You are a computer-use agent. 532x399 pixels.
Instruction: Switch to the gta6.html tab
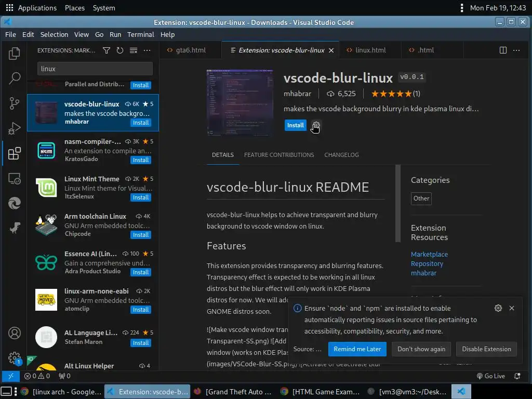tap(190, 50)
